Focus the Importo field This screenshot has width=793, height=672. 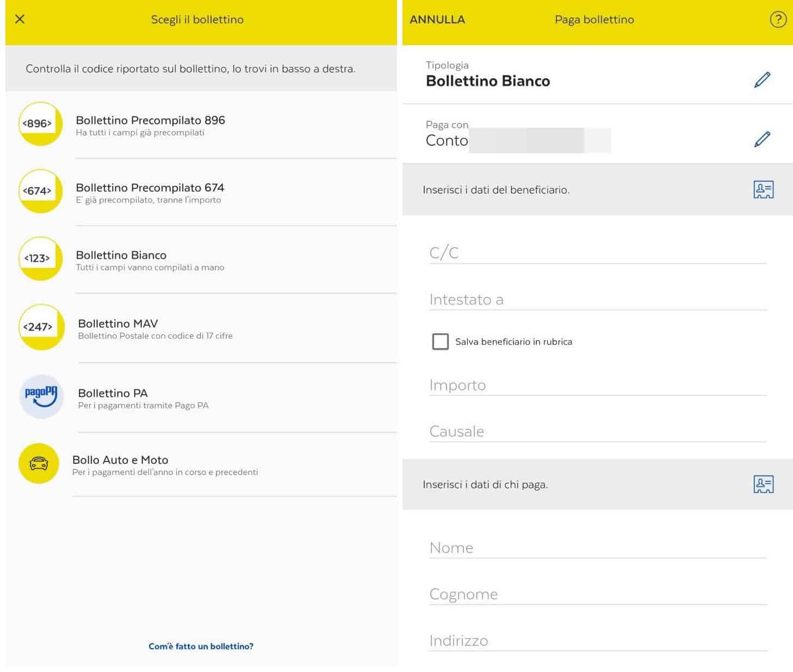pos(598,385)
